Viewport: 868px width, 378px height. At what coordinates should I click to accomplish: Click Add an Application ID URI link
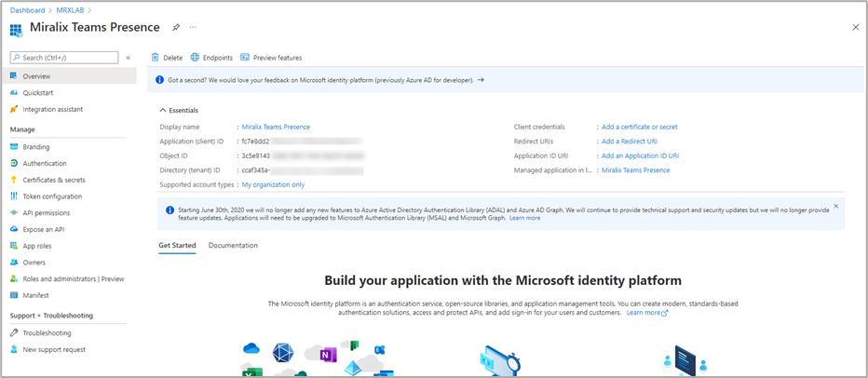pyautogui.click(x=641, y=155)
